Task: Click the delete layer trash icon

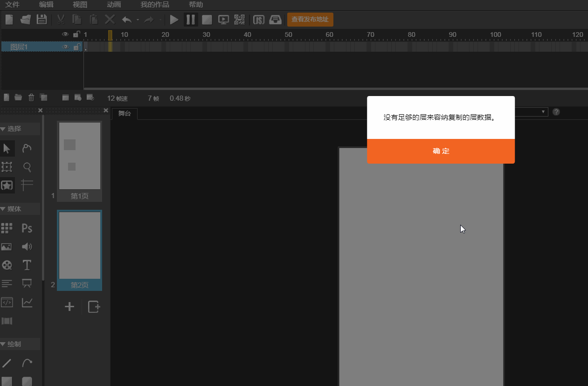Action: [31, 97]
